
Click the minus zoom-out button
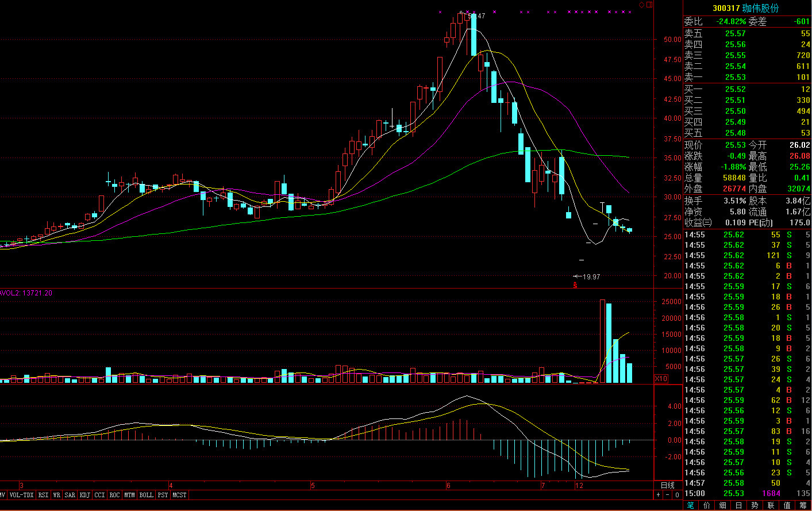(668, 495)
